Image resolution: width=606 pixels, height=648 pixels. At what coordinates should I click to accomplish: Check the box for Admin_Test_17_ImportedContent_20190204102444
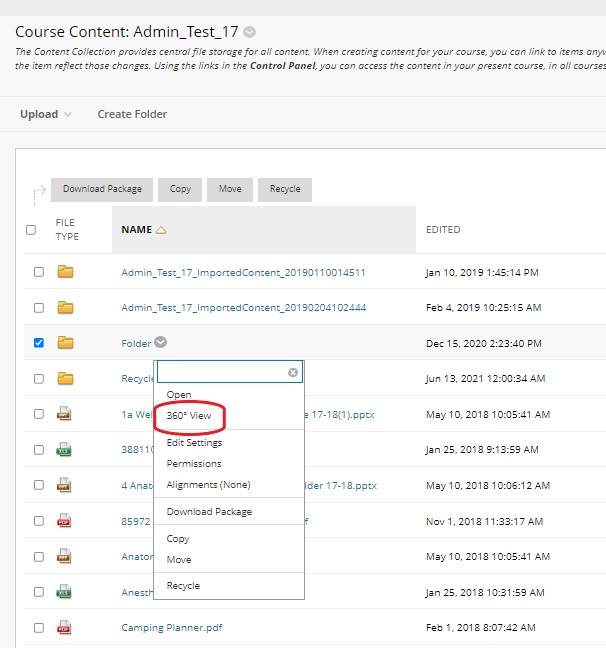[x=38, y=307]
